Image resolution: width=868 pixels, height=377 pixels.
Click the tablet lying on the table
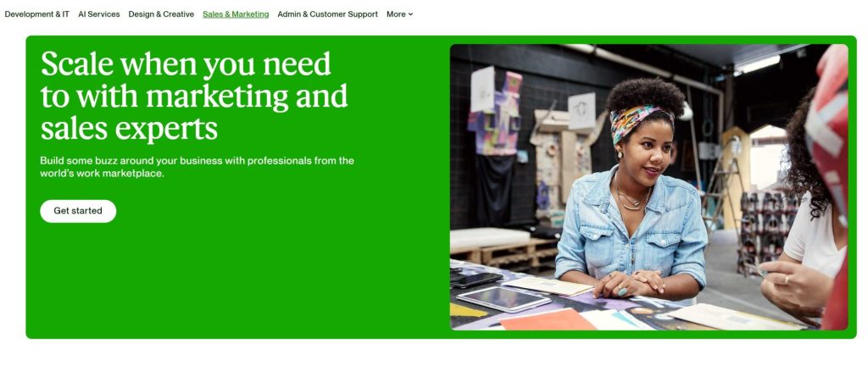point(504,300)
